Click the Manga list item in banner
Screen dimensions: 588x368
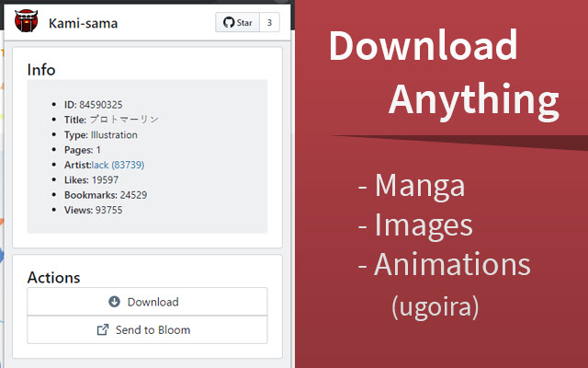pos(412,185)
